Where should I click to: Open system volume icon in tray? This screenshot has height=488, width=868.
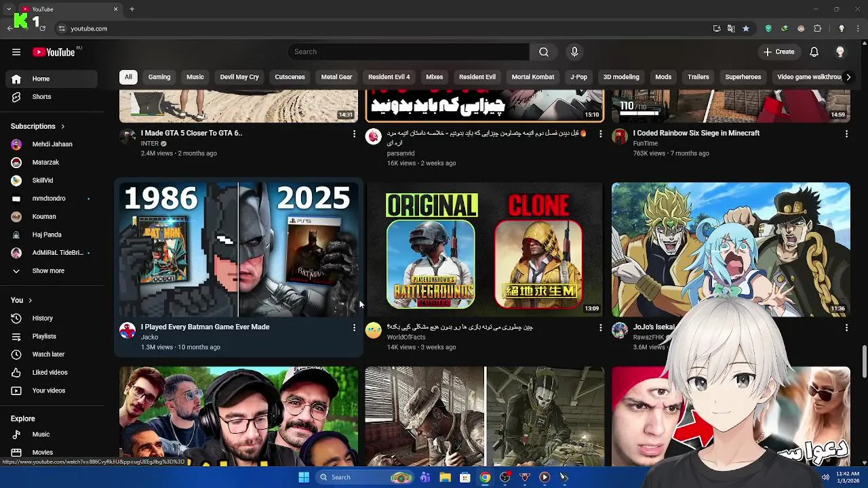point(825,477)
